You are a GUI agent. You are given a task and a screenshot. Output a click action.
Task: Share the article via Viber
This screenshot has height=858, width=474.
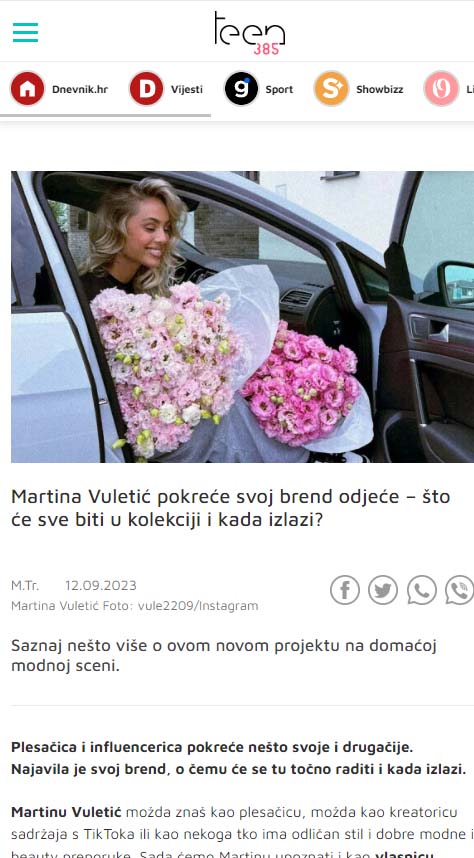tap(460, 590)
